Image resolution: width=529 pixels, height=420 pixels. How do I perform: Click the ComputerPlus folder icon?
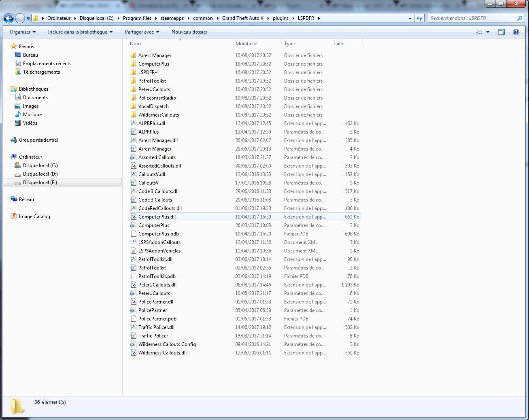pos(134,64)
